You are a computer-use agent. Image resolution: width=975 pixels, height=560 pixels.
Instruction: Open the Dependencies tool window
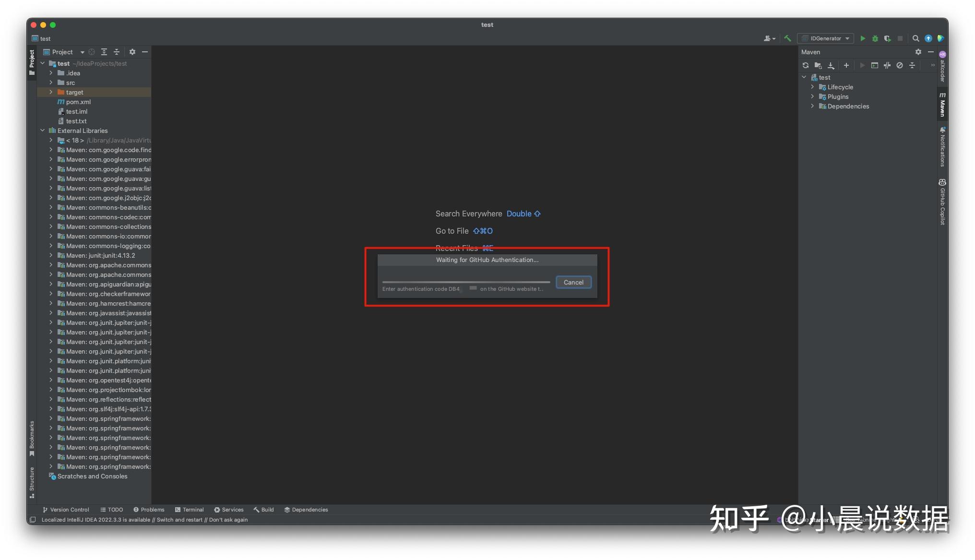pyautogui.click(x=306, y=510)
